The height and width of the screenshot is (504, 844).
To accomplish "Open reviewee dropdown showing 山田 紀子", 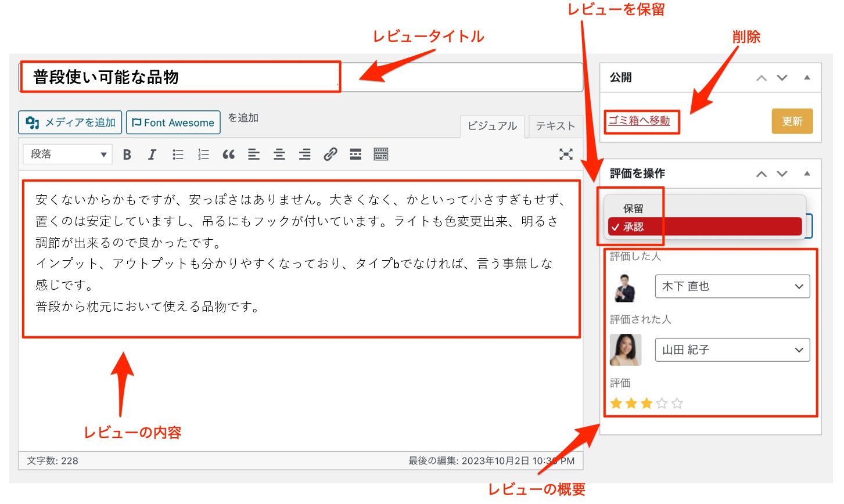I will [732, 350].
